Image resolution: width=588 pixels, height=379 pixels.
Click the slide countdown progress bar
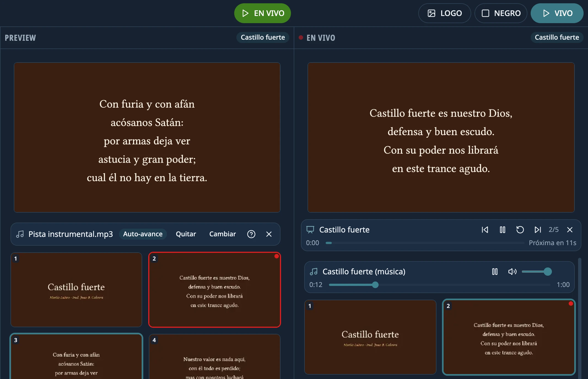pyautogui.click(x=425, y=243)
